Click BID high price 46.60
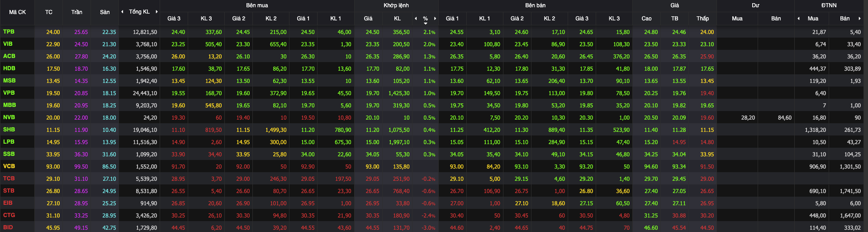Screen dimensions: 868x232 (651, 228)
